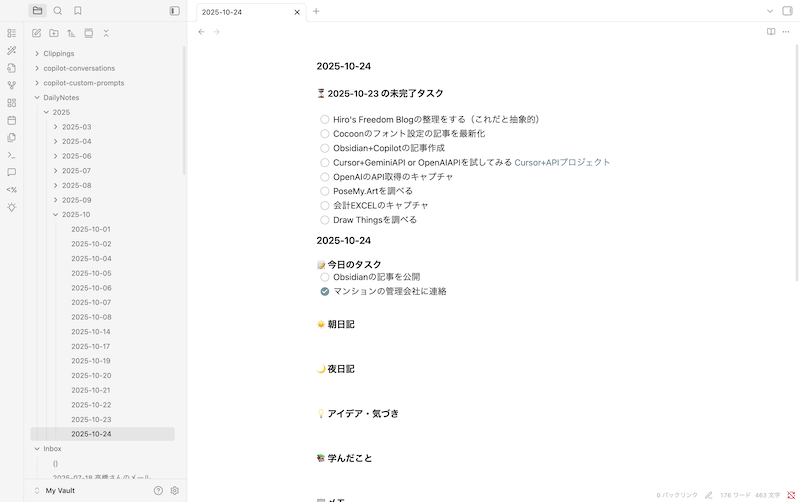Collapse all folders in explorer
The height and width of the screenshot is (502, 800).
[x=106, y=33]
